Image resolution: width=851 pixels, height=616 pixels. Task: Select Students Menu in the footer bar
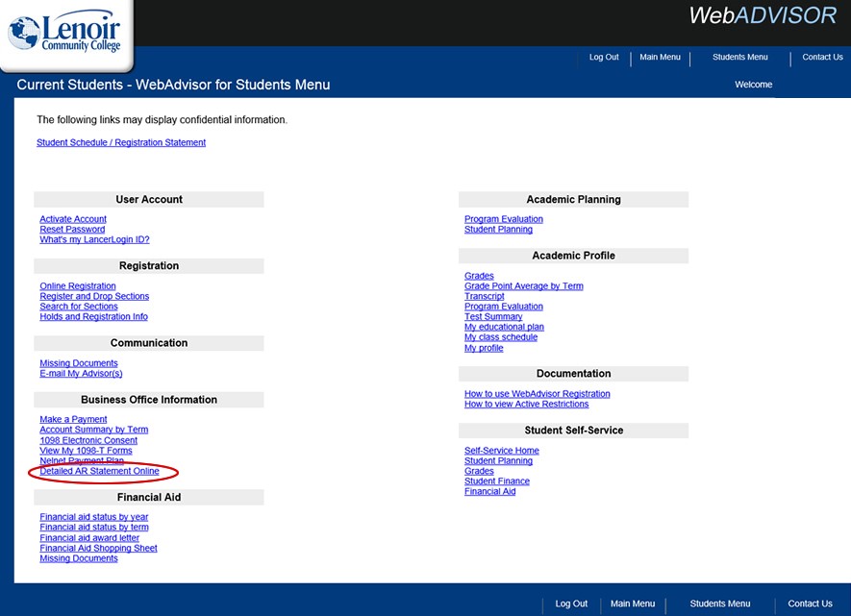(x=719, y=604)
